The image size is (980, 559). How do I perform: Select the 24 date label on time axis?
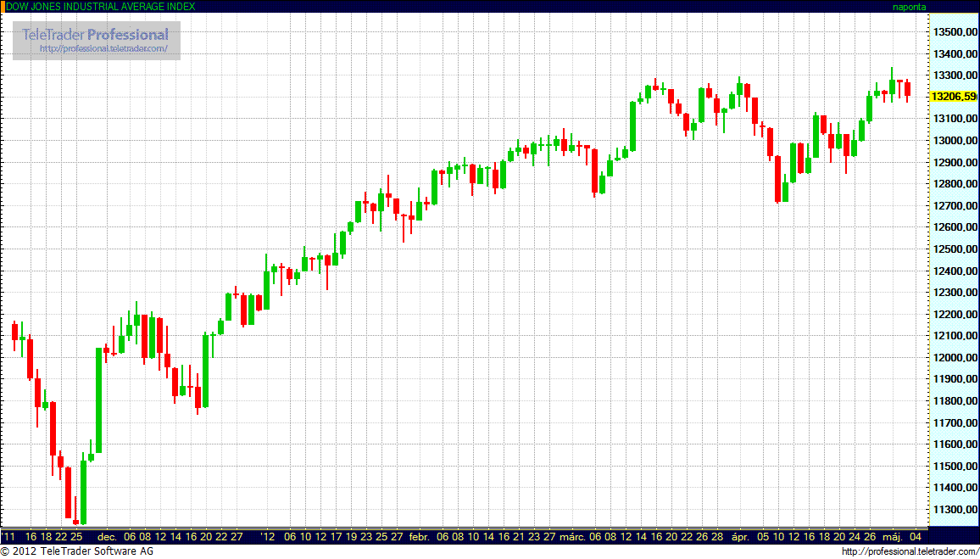point(855,536)
